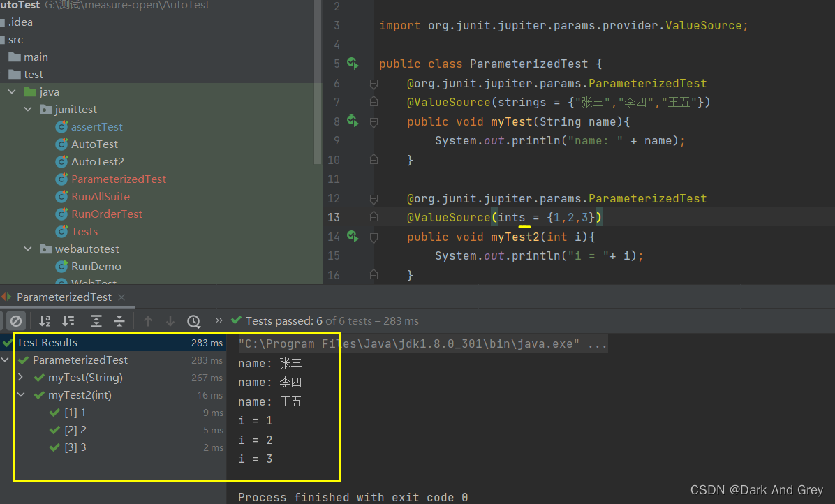This screenshot has height=504, width=835.
Task: Go to previous failed test arrow
Action: pyautogui.click(x=148, y=321)
